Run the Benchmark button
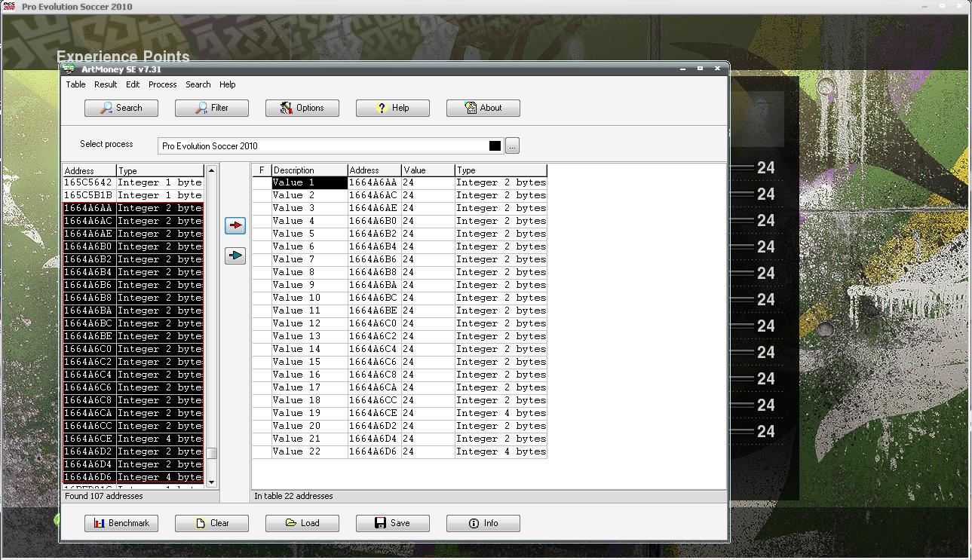The width and height of the screenshot is (972, 560). (x=121, y=523)
